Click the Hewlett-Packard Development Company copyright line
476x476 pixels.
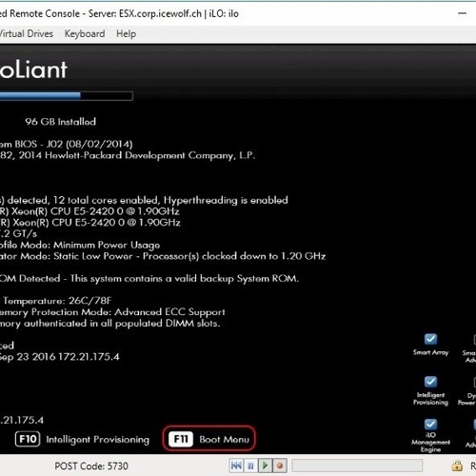[128, 155]
